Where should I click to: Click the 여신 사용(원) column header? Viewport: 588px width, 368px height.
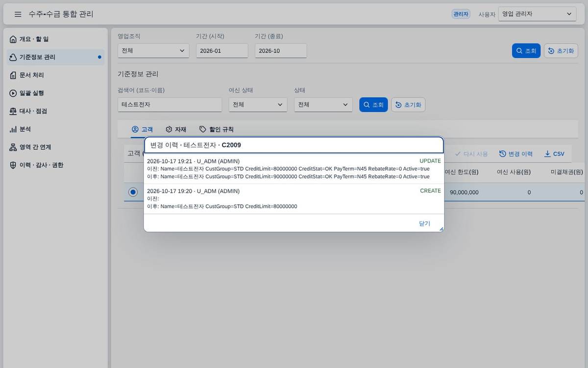click(x=514, y=172)
